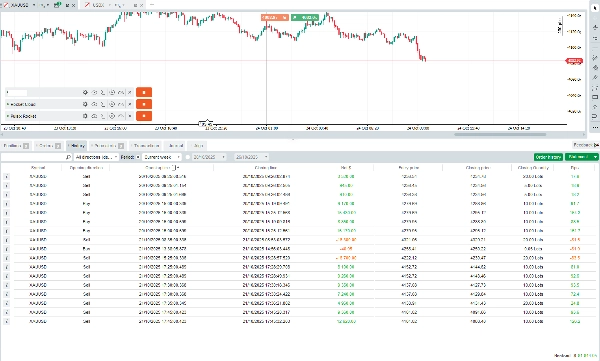600x361 pixels.
Task: Click ellipsis icon at bottom of chart toolbar
Action: (x=595, y=127)
